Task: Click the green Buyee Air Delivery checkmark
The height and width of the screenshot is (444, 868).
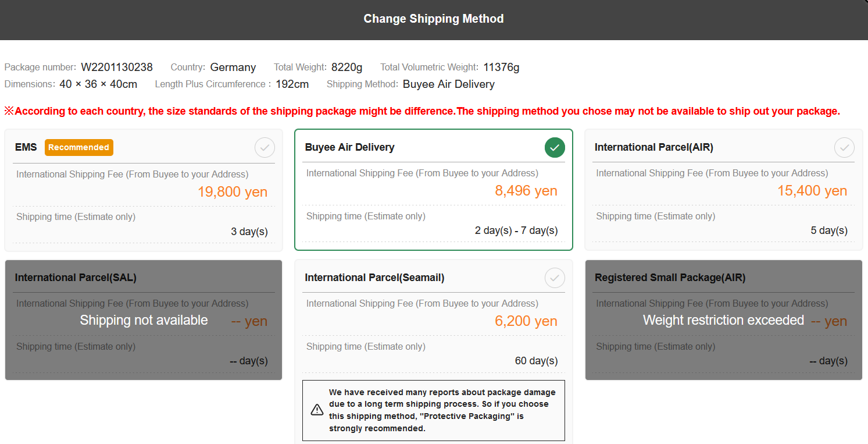Action: (555, 148)
